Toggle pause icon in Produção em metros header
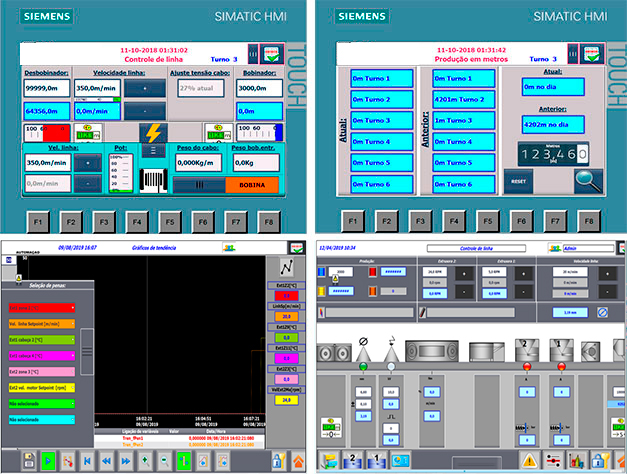Screen dimensions: 627x474 pyautogui.click(x=573, y=54)
